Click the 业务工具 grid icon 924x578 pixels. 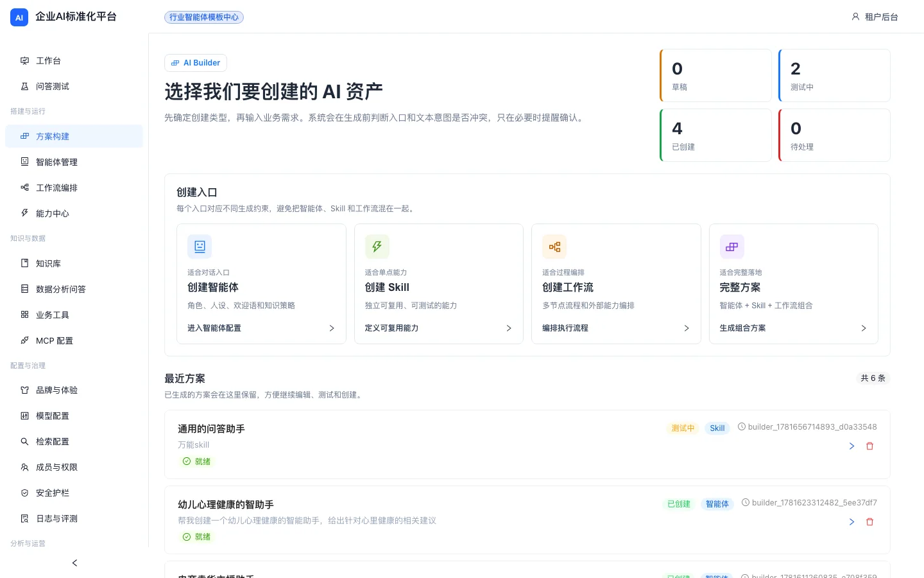point(24,315)
